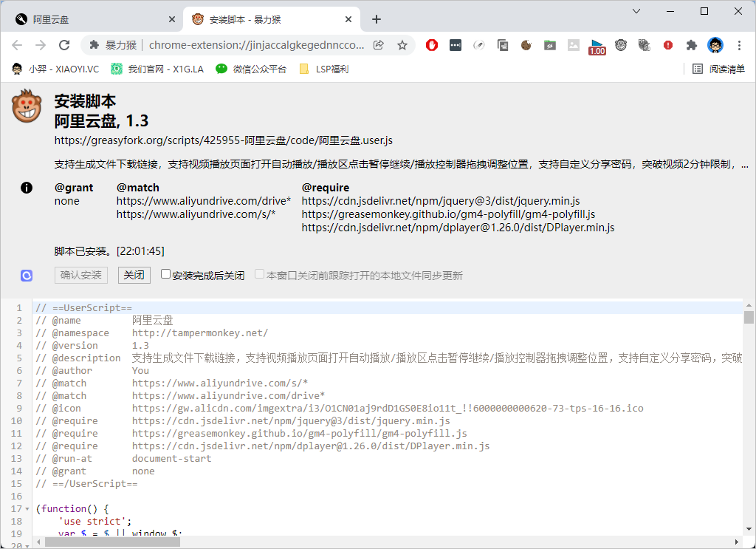Click the code scroll up arrow
This screenshot has height=549, width=756.
click(x=749, y=306)
